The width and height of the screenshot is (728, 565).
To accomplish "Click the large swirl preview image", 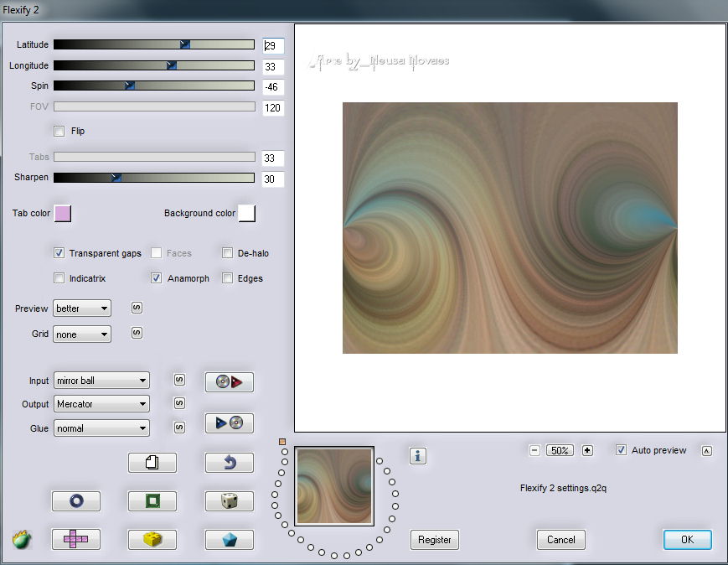I will pyautogui.click(x=510, y=228).
